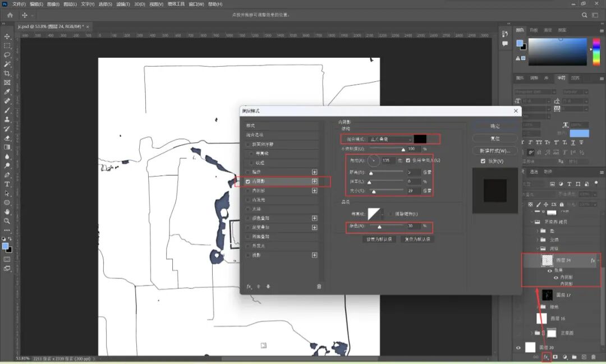Add a layer mask from the layers panel bottom
The image size is (606, 364).
(x=555, y=357)
